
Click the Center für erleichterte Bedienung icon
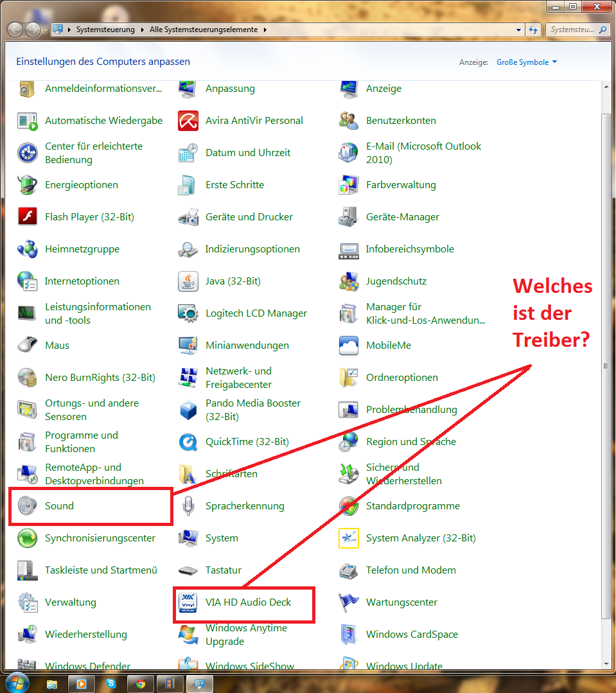28,153
